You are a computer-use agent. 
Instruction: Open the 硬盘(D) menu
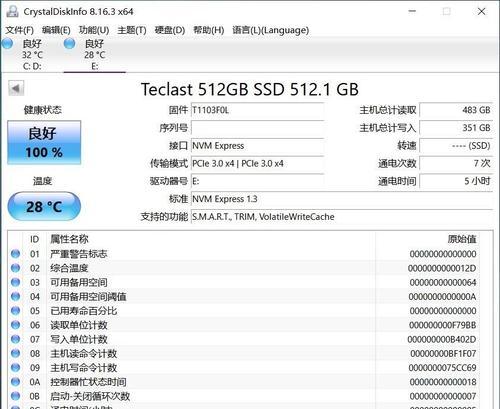pyautogui.click(x=170, y=30)
